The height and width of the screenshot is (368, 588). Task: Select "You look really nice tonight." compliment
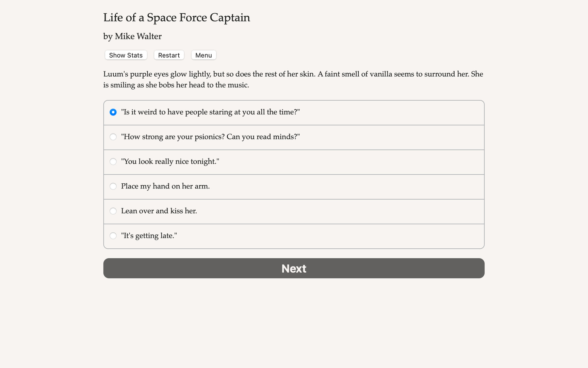[170, 162]
